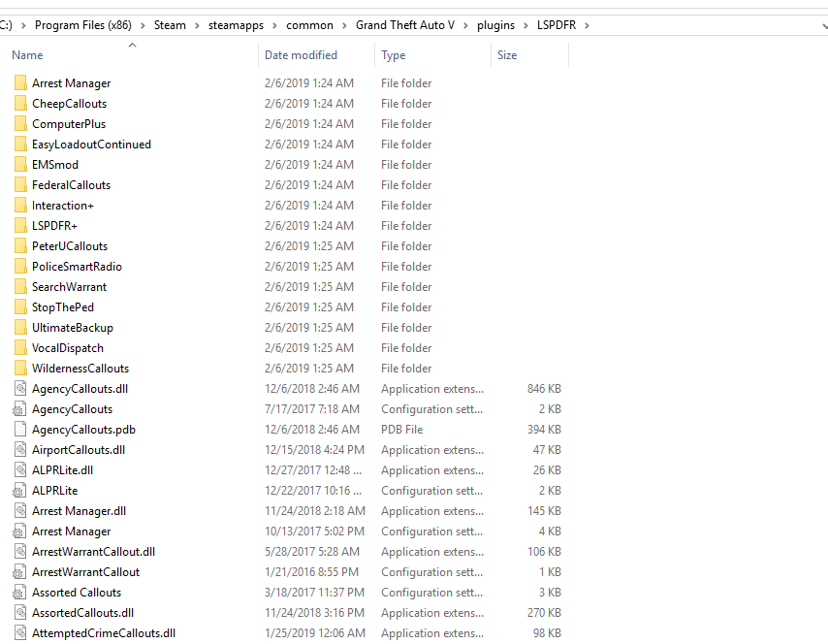828x644 pixels.
Task: Select the PoliceSmartRadio folder icon
Action: tap(20, 267)
